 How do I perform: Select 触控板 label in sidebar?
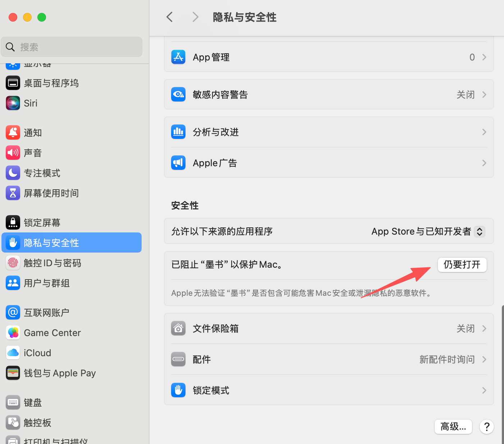click(37, 423)
